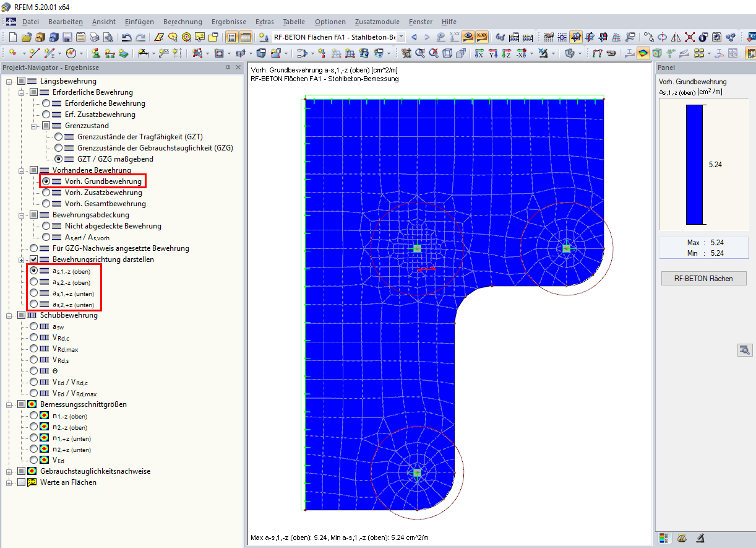Viewport: 756px width, 548px height.
Task: Toggle the show result values x.xx icon
Action: click(482, 37)
